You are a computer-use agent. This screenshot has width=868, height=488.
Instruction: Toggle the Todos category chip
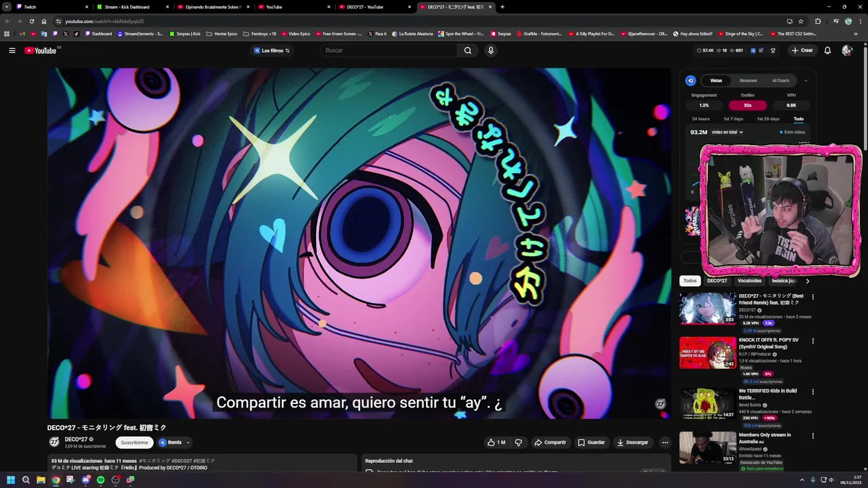tap(690, 281)
